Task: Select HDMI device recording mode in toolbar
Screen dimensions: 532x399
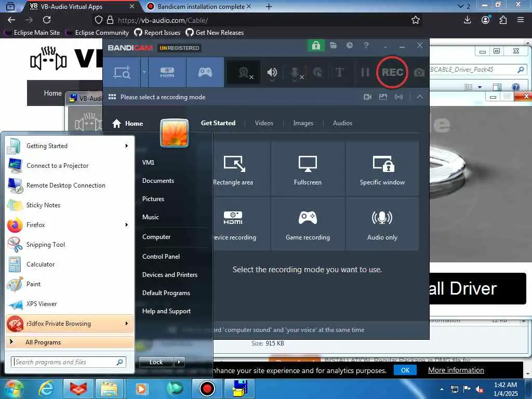Action: (167, 72)
